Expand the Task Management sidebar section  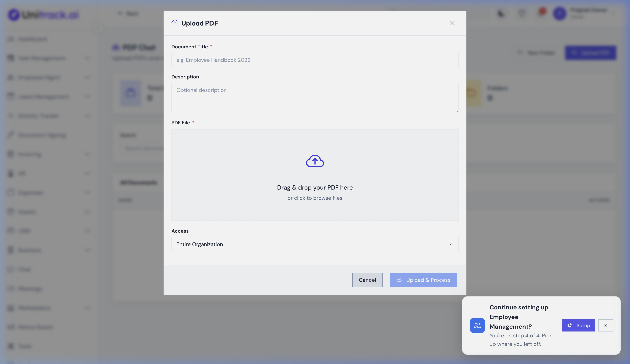(x=87, y=58)
